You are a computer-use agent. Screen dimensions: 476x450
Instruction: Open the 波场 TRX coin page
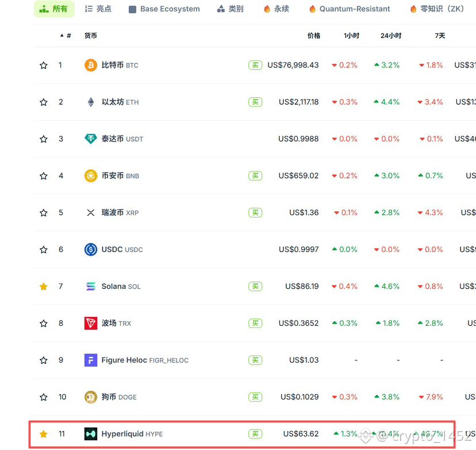116,323
